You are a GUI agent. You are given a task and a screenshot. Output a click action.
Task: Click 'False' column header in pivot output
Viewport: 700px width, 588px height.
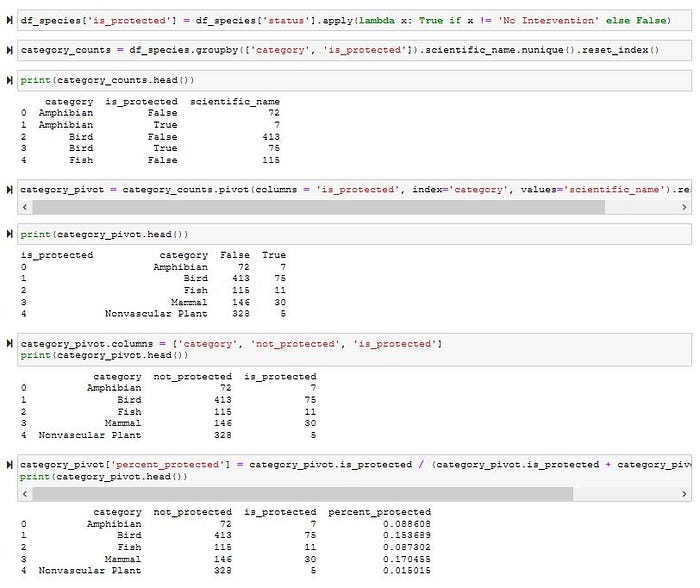pyautogui.click(x=235, y=255)
